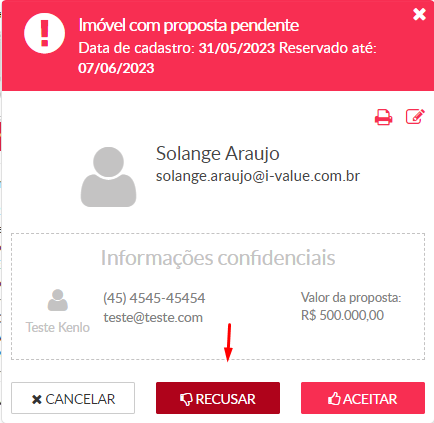Click the R$ 500.000,00 proposal value
The image size is (434, 423).
click(x=342, y=315)
